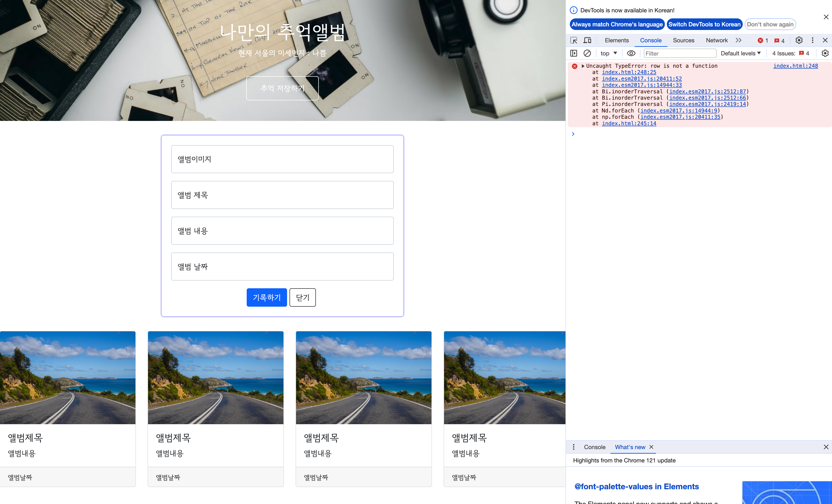Click the third album card image

coord(364,378)
